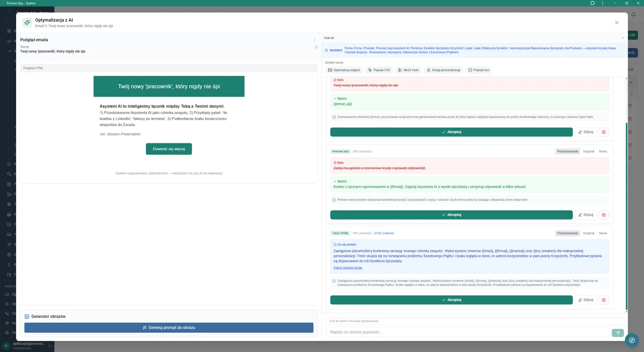Screen dimensions: 644x352
Task: Click Generuj prompt do obrazu button
Action: pyautogui.click(x=169, y=327)
